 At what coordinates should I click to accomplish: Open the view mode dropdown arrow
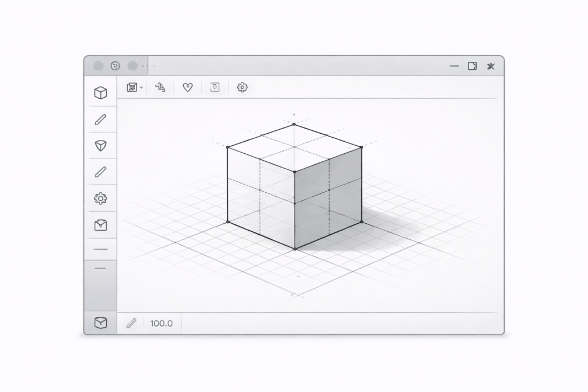pyautogui.click(x=141, y=88)
